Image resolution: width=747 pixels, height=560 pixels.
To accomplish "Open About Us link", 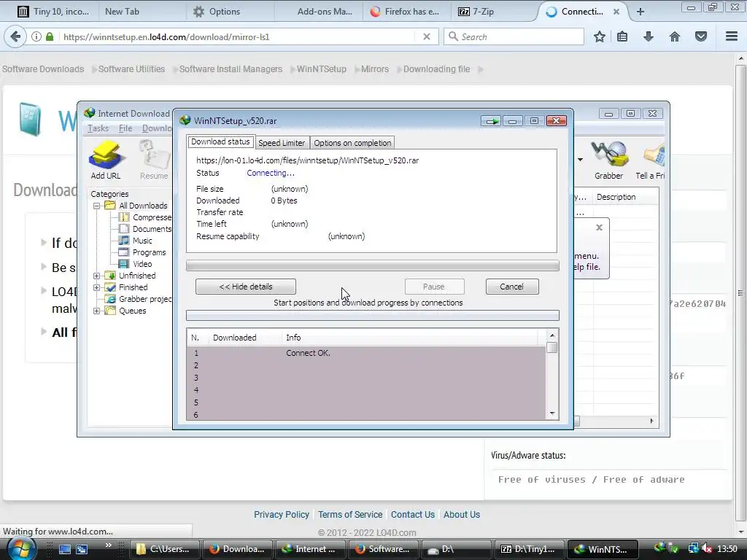I will 462,515.
